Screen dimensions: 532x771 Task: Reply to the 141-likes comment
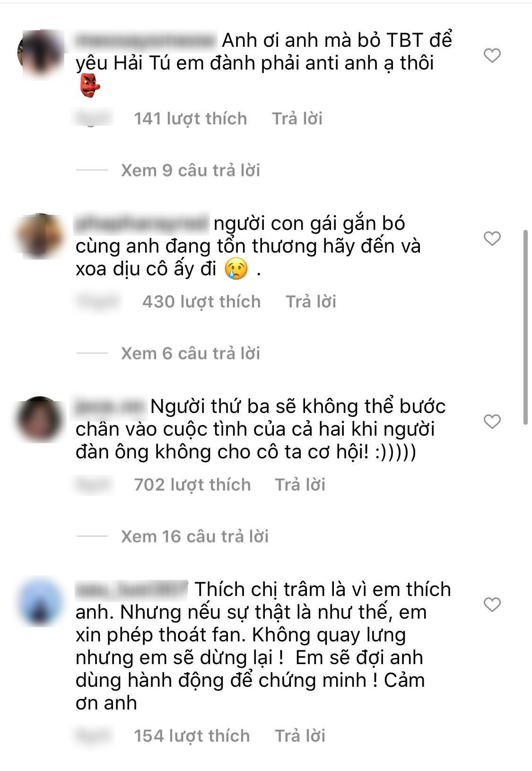(297, 119)
